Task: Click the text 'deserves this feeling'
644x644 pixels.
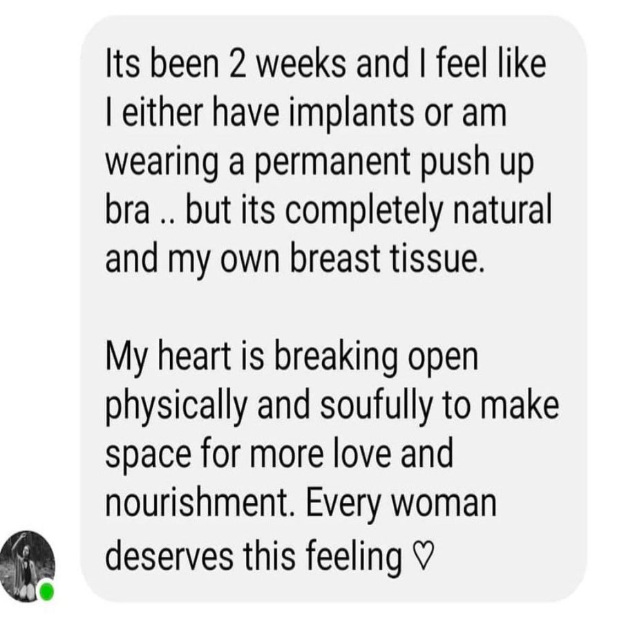Action: (x=254, y=556)
